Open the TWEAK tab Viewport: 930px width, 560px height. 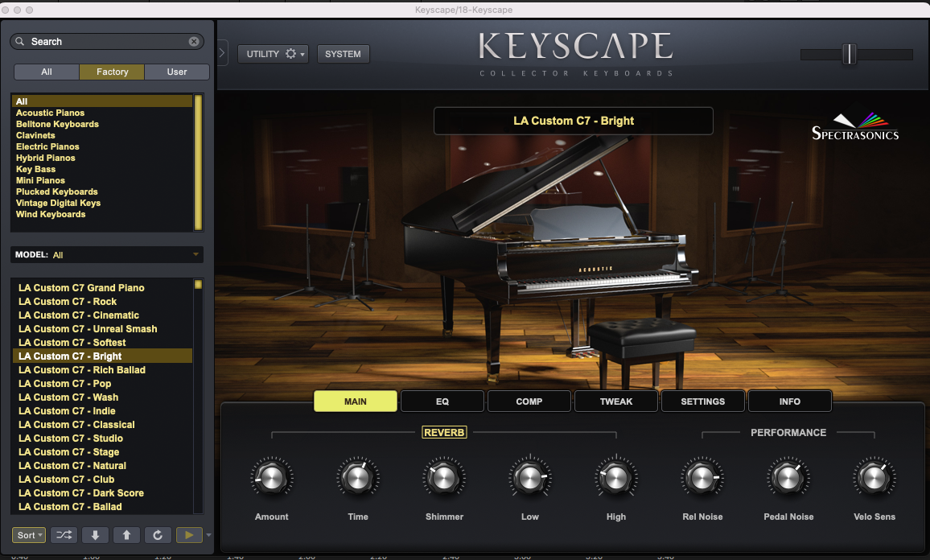(x=616, y=401)
